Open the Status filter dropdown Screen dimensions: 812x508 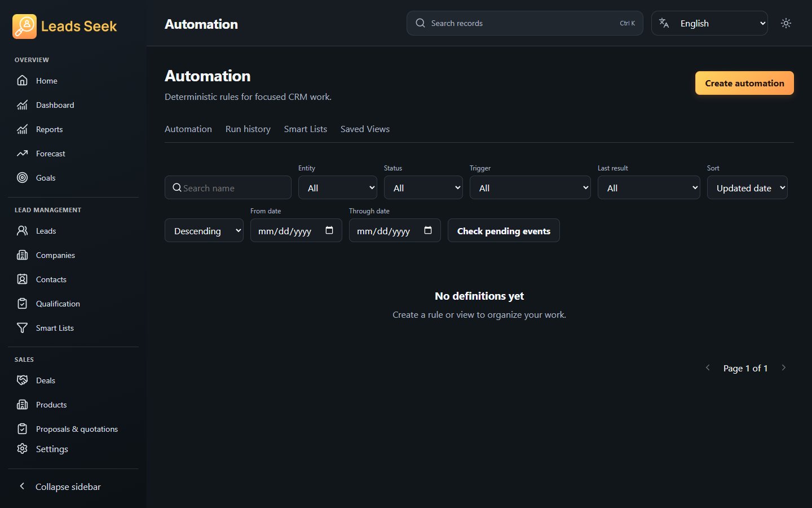click(x=423, y=187)
